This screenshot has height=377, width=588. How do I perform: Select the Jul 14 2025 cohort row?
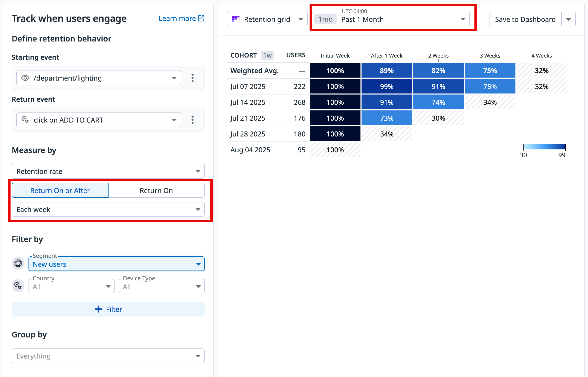point(248,102)
